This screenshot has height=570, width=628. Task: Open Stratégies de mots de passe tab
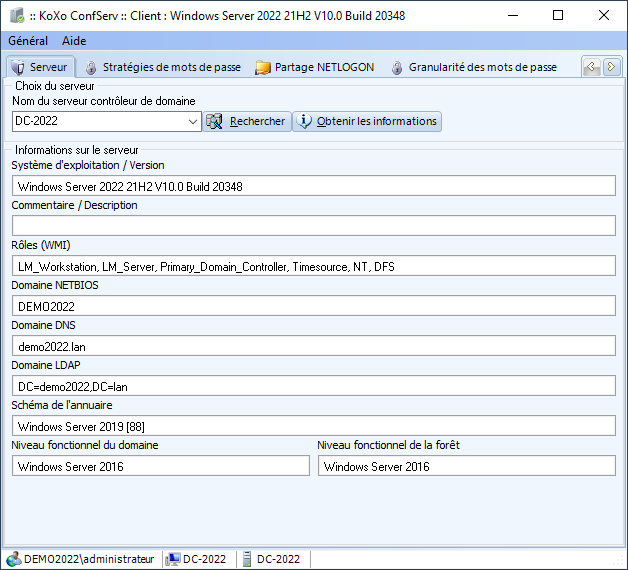[x=163, y=67]
